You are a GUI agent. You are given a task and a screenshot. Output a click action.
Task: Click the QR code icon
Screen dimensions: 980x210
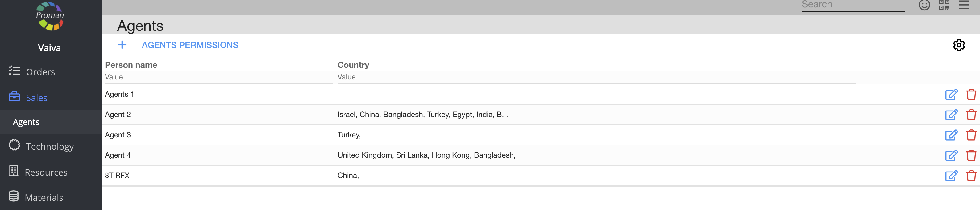944,5
